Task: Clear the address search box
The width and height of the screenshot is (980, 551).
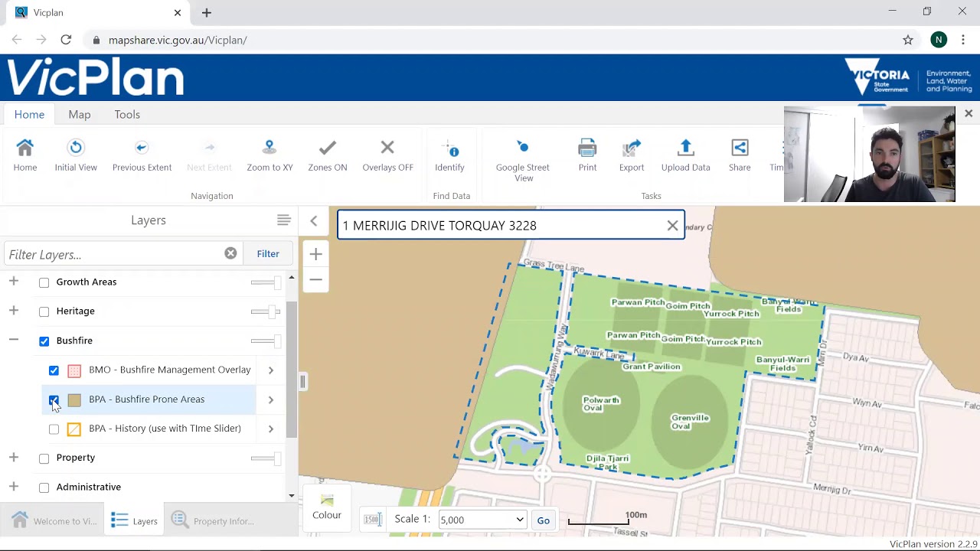Action: (x=672, y=226)
